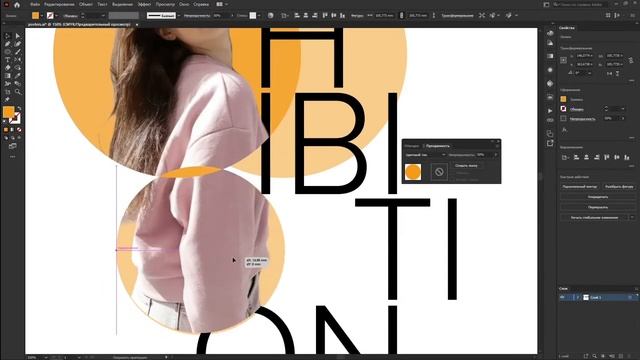Image resolution: width=640 pixels, height=360 pixels.
Task: Flip vertically in Properties transform section
Action: pos(618,73)
